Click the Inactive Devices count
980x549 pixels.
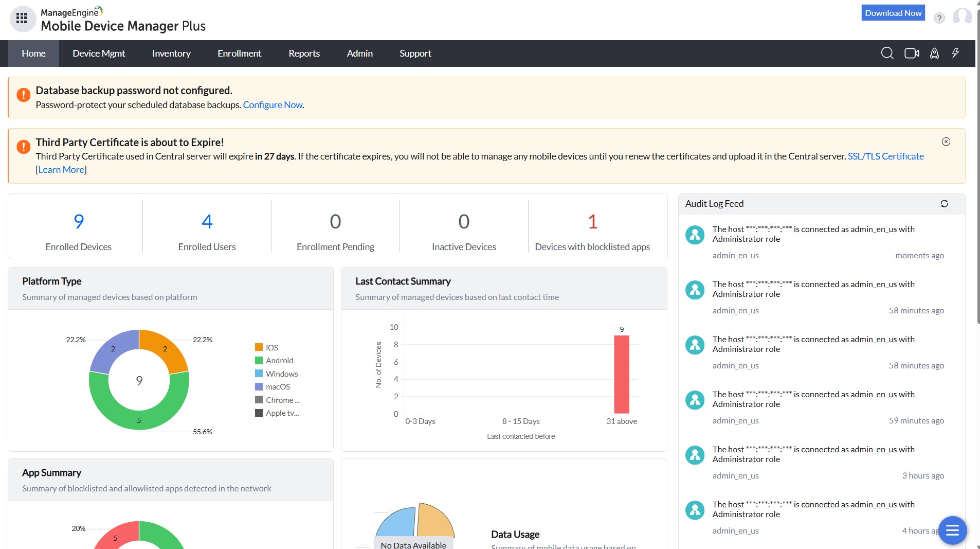pos(464,221)
